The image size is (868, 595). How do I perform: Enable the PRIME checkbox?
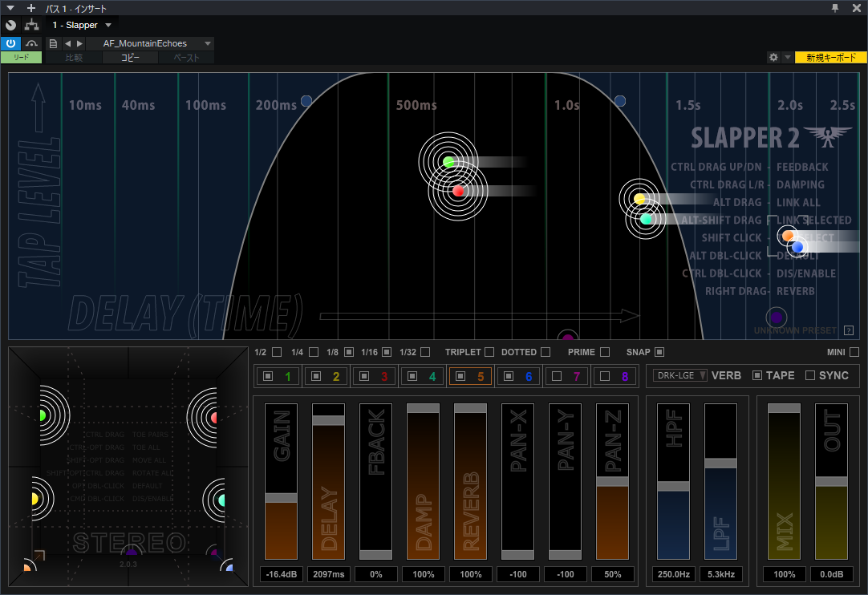coord(605,352)
